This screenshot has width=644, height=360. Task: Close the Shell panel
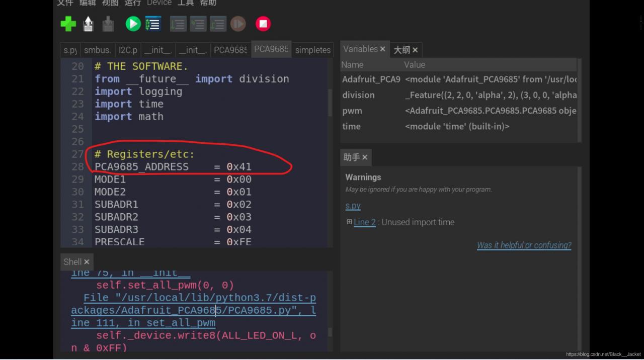[87, 262]
